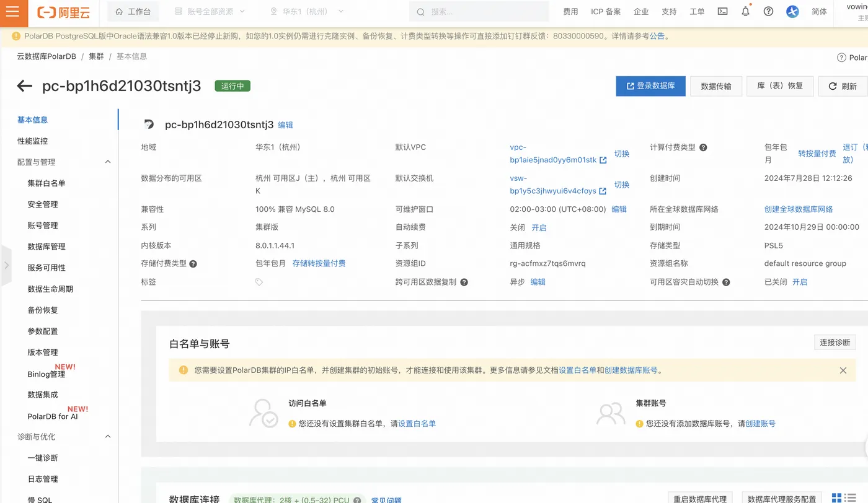Open the 公告 announcement link
The height and width of the screenshot is (503, 868).
657,36
